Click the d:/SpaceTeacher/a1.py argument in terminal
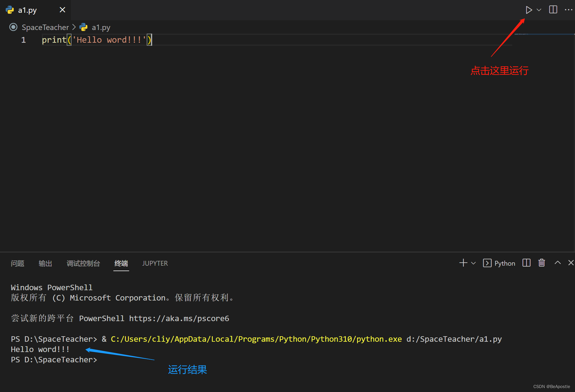The height and width of the screenshot is (392, 575). pos(454,339)
